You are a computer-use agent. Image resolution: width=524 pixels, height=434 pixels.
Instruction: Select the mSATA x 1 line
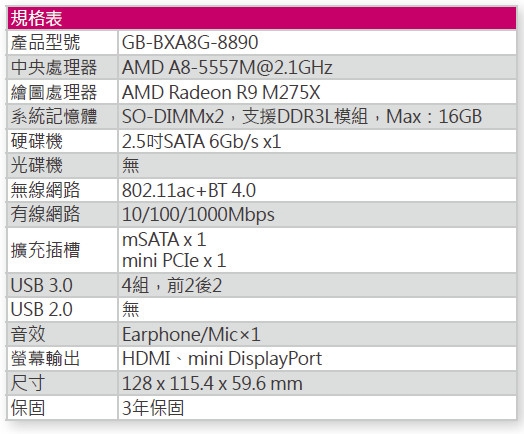click(164, 240)
